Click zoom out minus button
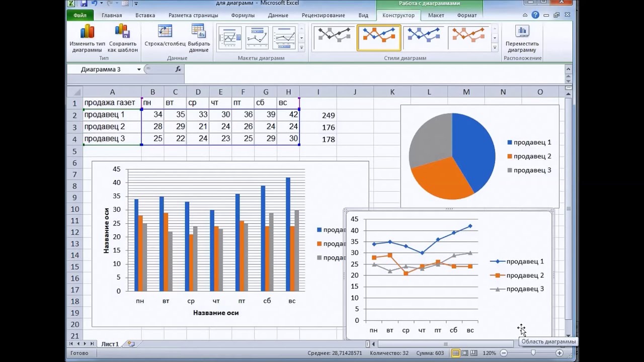The image size is (644, 362). [504, 353]
